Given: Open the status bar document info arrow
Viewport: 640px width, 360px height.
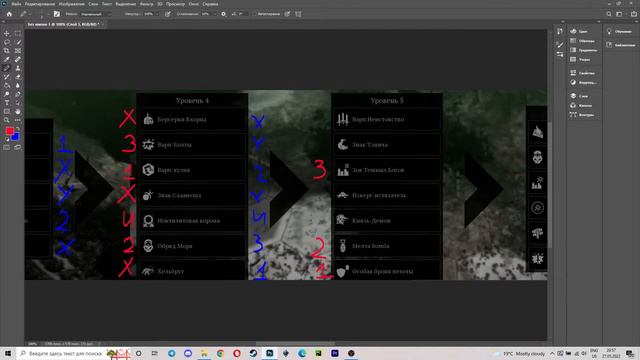Looking at the screenshot, I should point(99,344).
